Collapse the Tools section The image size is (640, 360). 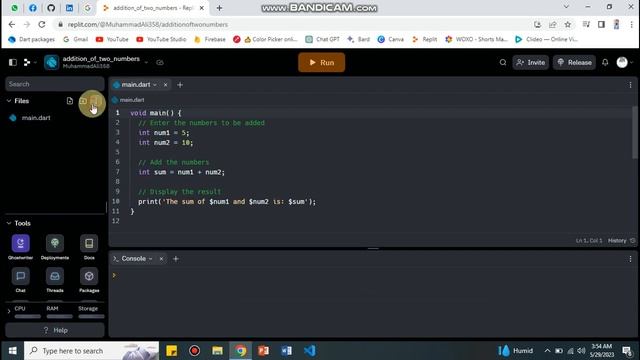point(9,223)
